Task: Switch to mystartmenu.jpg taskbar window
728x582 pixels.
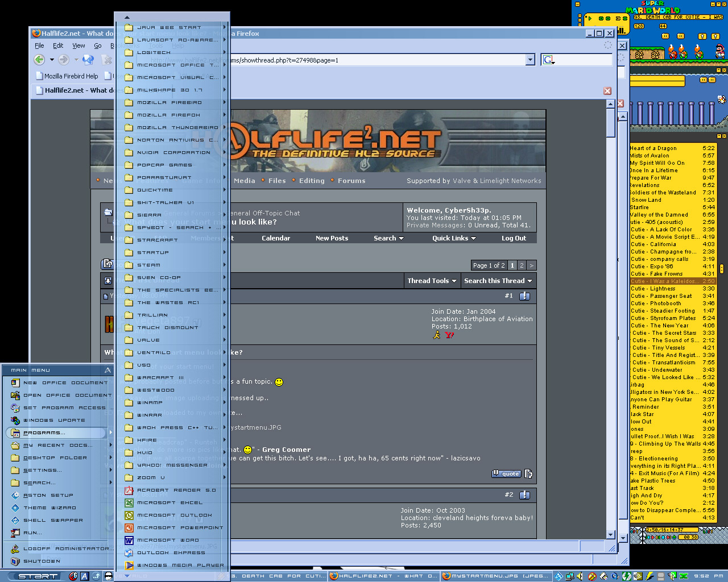Action: 496,576
